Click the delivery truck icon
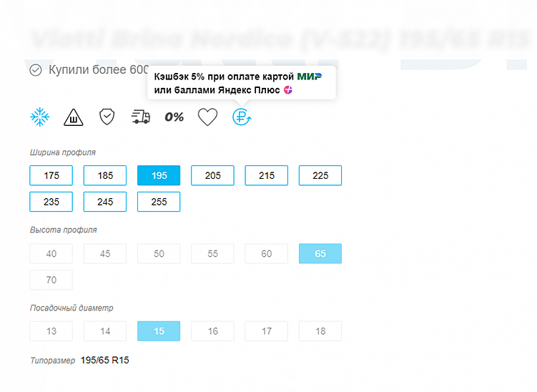Viewport: 537px width, 392px height. pos(141,117)
